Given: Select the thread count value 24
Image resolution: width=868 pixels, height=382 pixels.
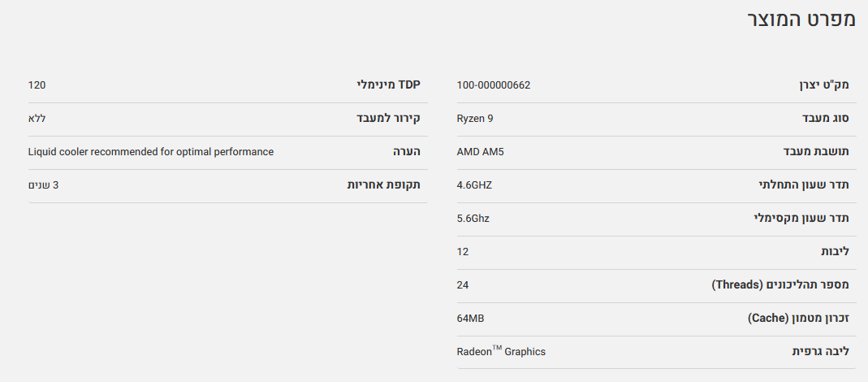Looking at the screenshot, I should point(463,285).
